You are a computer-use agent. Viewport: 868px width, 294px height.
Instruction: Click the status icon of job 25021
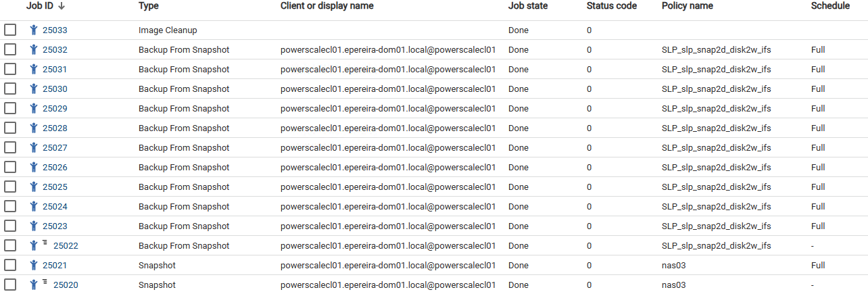tap(34, 266)
